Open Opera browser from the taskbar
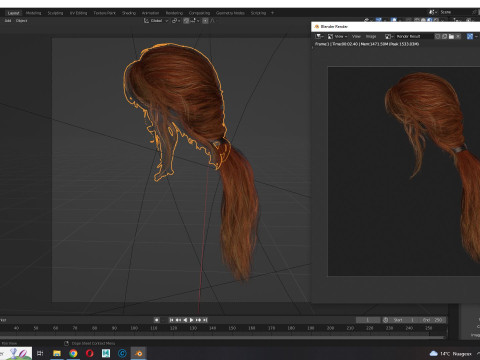Image resolution: width=480 pixels, height=360 pixels. [x=90, y=353]
